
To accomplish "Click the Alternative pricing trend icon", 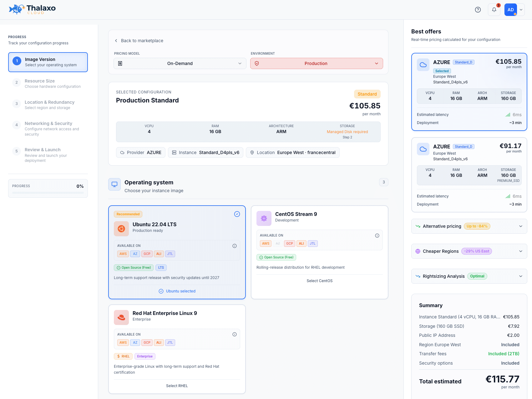I will pyautogui.click(x=418, y=226).
